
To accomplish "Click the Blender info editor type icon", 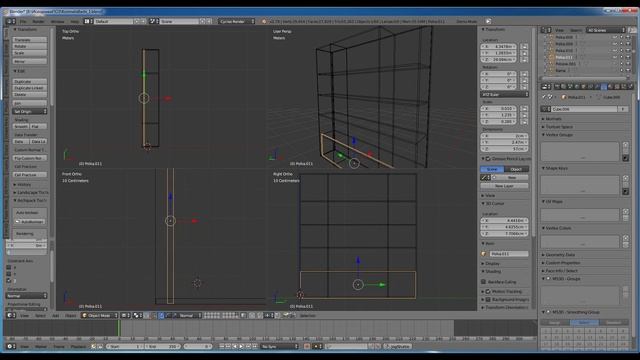I will click(x=10, y=21).
